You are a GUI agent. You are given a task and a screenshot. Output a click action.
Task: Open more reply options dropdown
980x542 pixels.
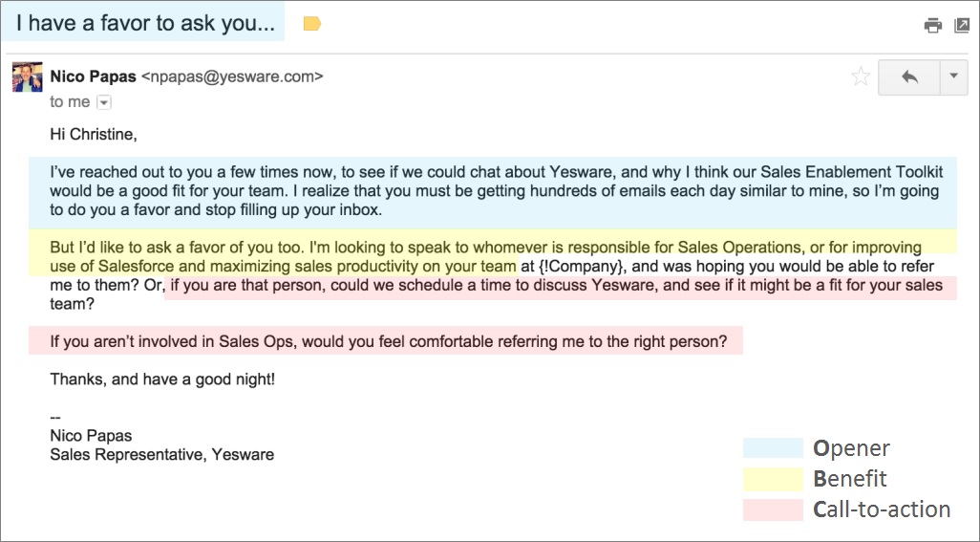pyautogui.click(x=954, y=76)
